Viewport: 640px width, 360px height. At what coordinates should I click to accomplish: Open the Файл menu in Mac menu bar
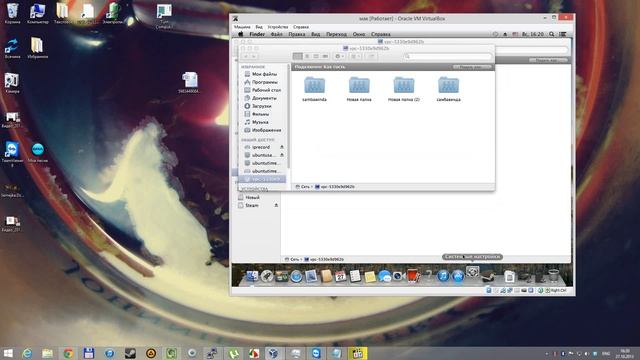tap(276, 34)
